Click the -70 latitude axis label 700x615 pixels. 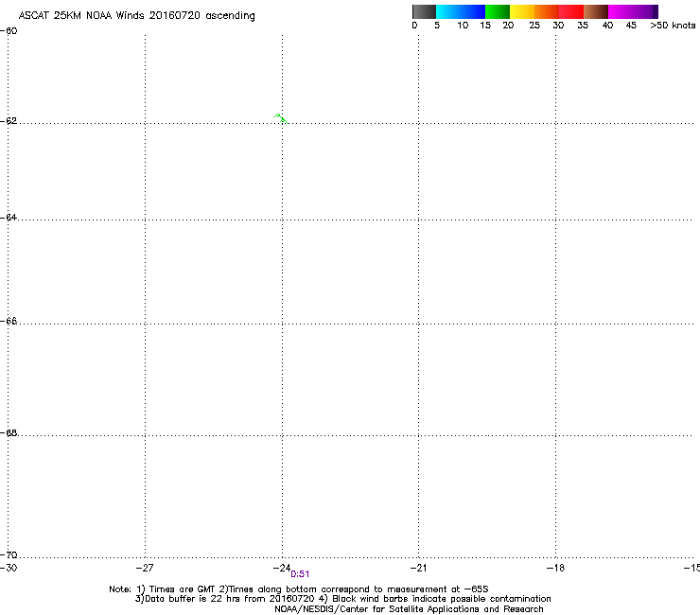[x=9, y=555]
